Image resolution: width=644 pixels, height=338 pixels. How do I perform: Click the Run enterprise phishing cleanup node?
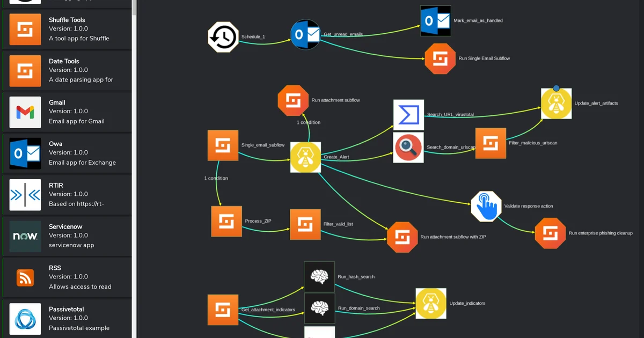[x=551, y=233]
